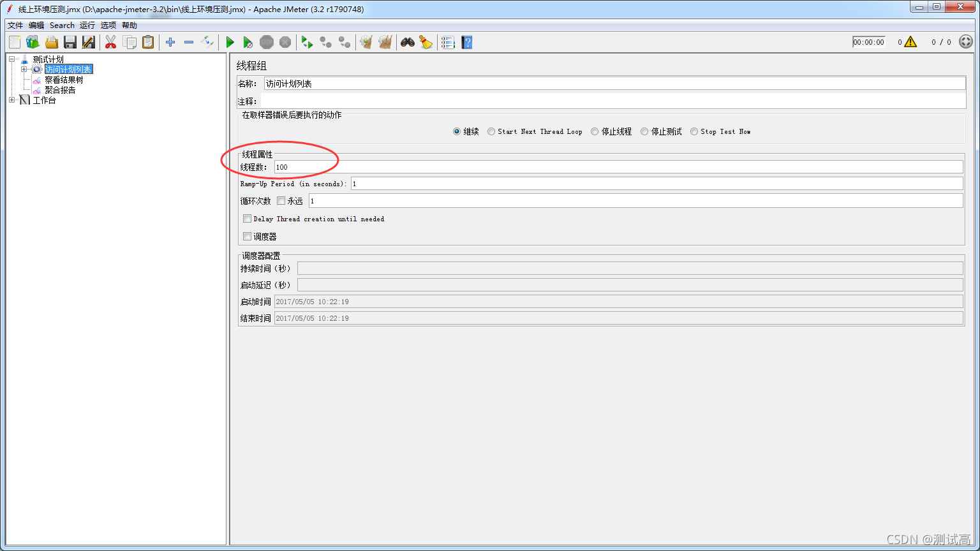980x551 pixels.
Task: Start the test with the green play icon
Action: click(230, 42)
